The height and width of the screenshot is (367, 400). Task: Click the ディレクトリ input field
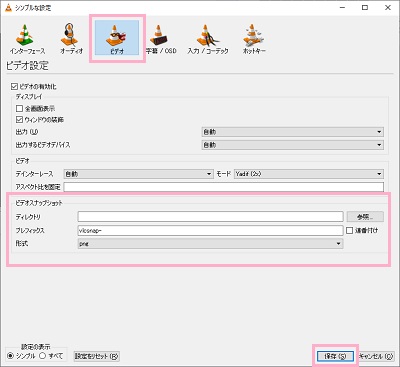point(210,217)
